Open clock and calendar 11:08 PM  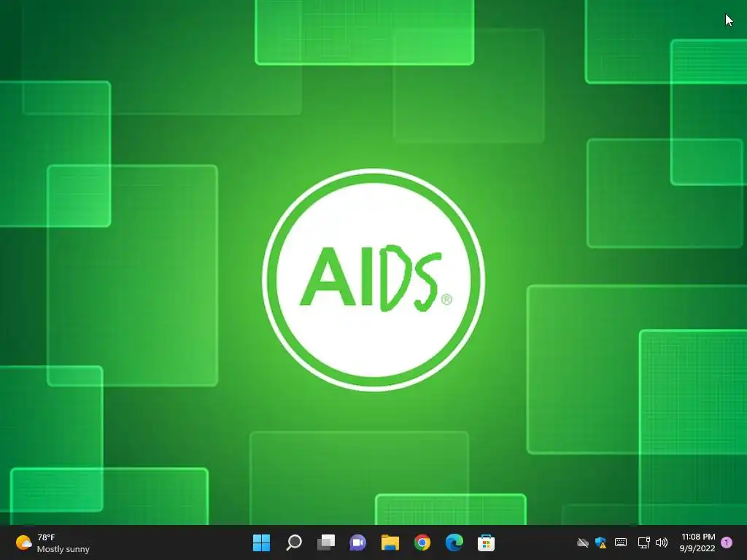tap(697, 542)
